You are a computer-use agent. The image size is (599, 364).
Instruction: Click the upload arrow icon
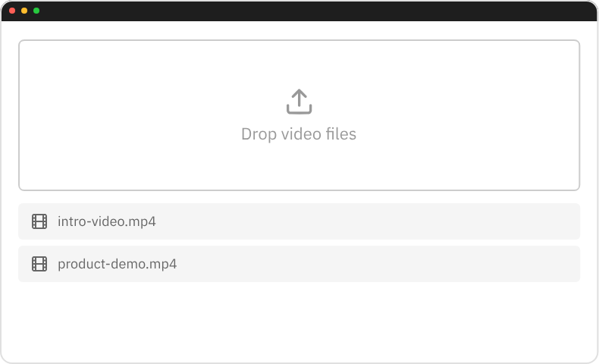(299, 102)
